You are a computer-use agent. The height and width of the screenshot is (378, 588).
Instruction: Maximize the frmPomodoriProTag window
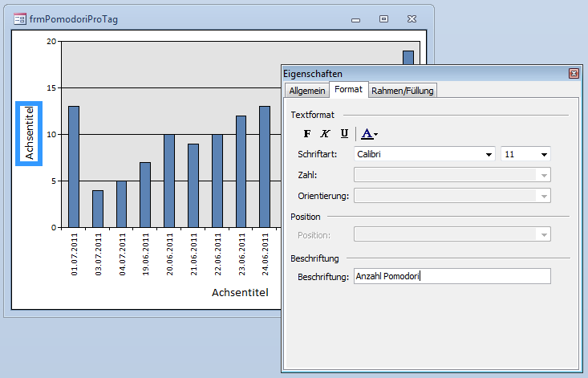(384, 18)
